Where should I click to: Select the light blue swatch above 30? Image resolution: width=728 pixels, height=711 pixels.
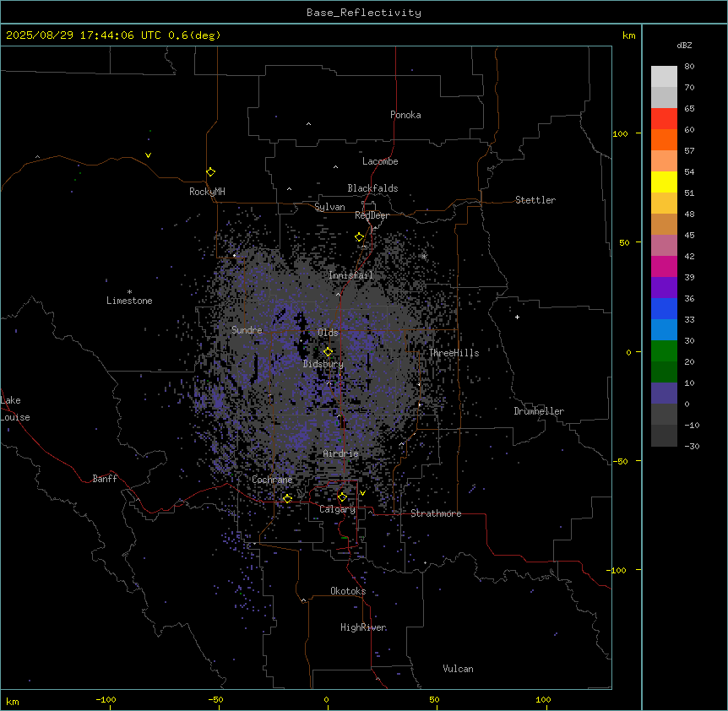[x=664, y=330]
